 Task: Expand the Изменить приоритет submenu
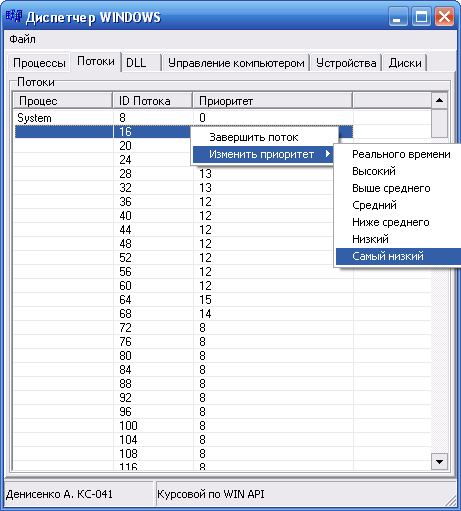pyautogui.click(x=263, y=154)
